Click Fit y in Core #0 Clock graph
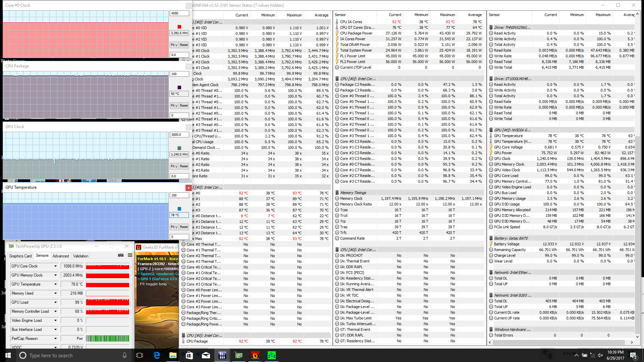644x362 pixels. pyautogui.click(x=174, y=45)
